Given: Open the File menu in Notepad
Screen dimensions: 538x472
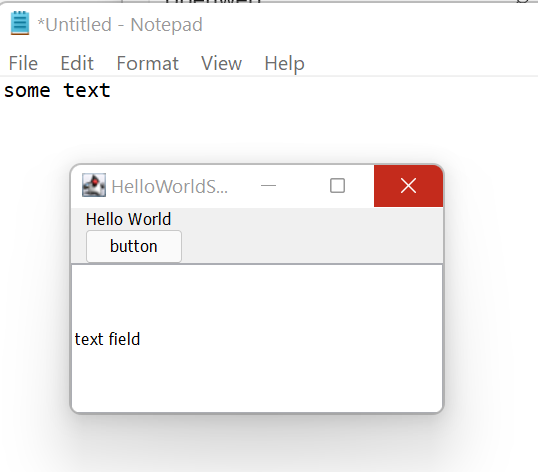Looking at the screenshot, I should (x=23, y=63).
